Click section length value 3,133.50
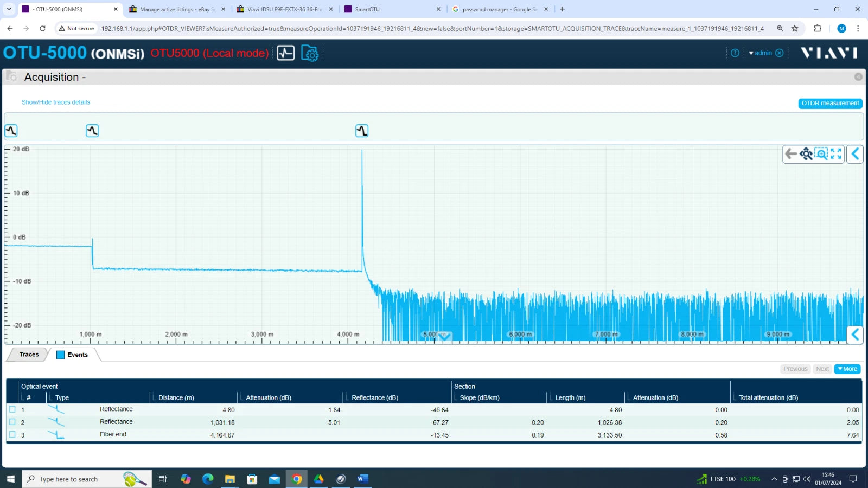868x488 pixels. pos(610,435)
